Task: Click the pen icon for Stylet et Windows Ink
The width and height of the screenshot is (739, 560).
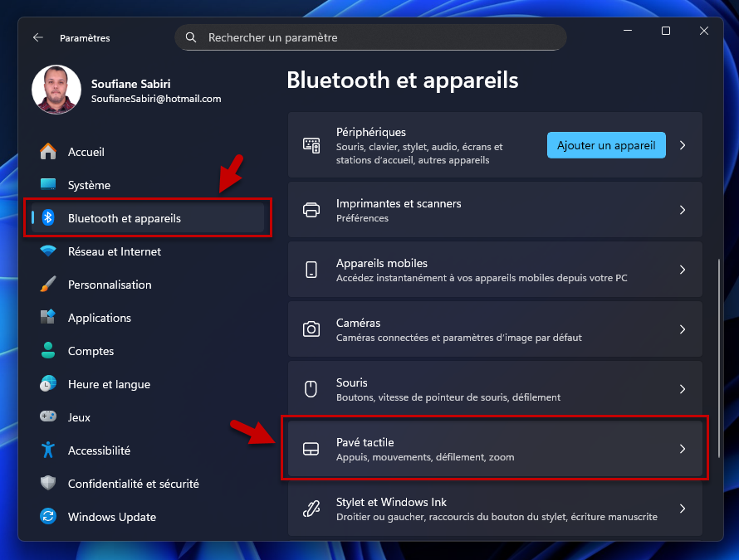Action: [311, 509]
